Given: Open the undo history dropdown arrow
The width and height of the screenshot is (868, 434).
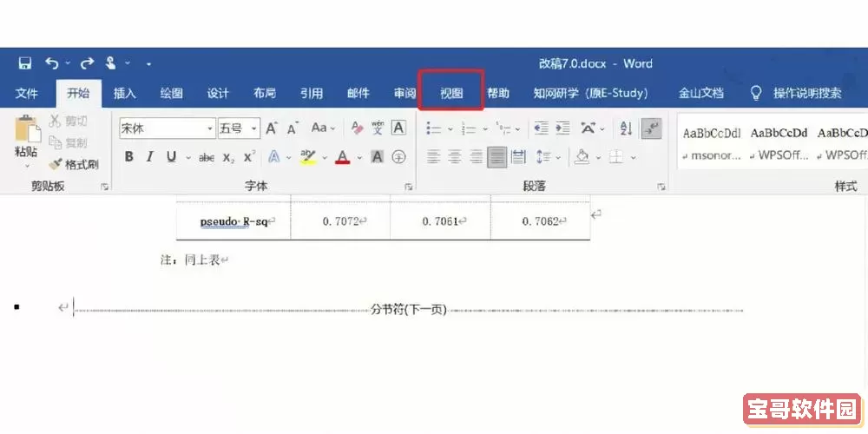Looking at the screenshot, I should (68, 63).
